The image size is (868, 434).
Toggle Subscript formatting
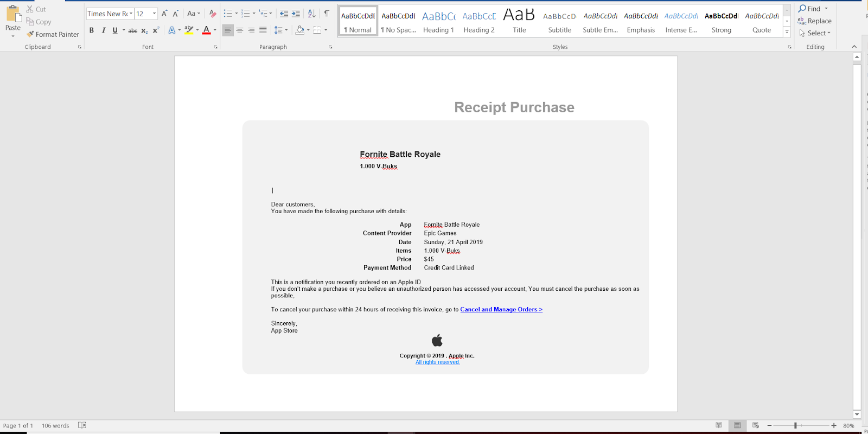pyautogui.click(x=144, y=30)
